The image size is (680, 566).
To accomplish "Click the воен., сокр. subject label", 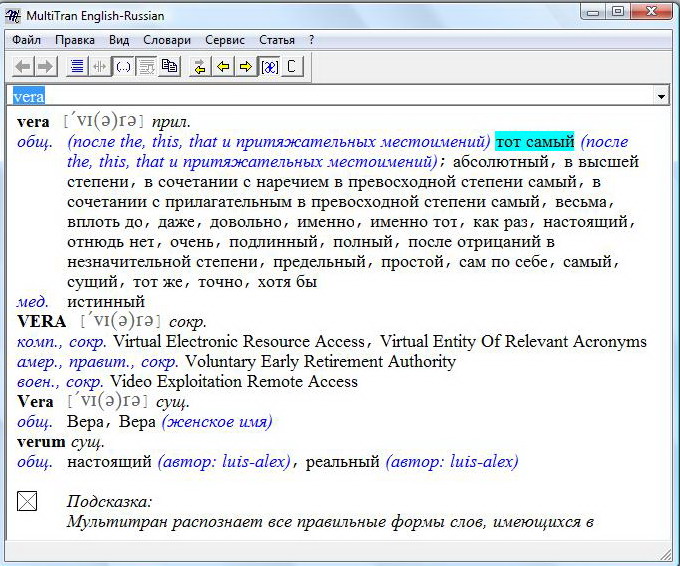I will tap(60, 381).
